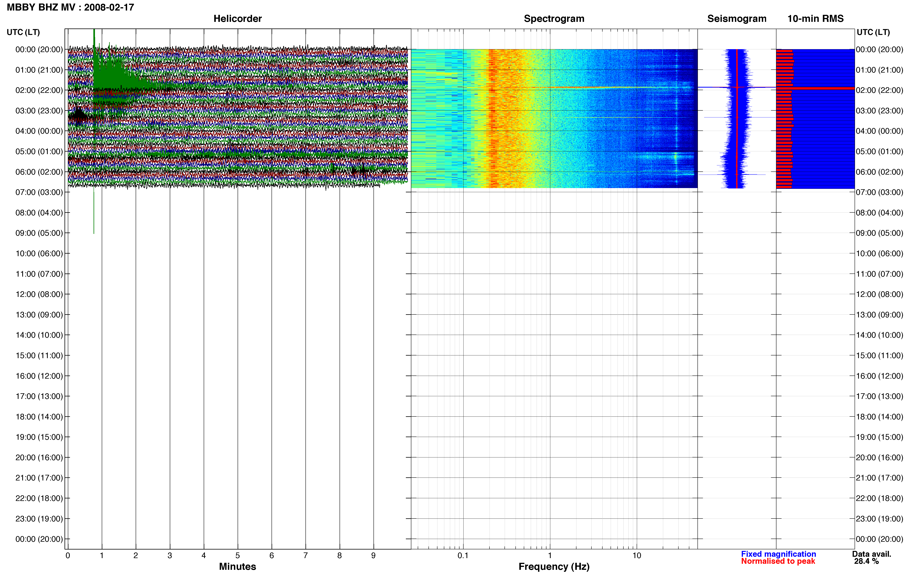Click the left axis label 12:00 (08:00)
The width and height of the screenshot is (924, 578).
click(39, 294)
